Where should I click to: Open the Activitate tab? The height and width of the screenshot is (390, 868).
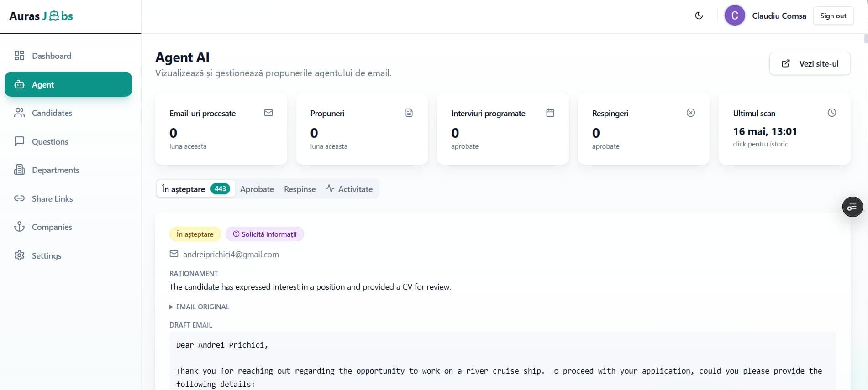(349, 189)
